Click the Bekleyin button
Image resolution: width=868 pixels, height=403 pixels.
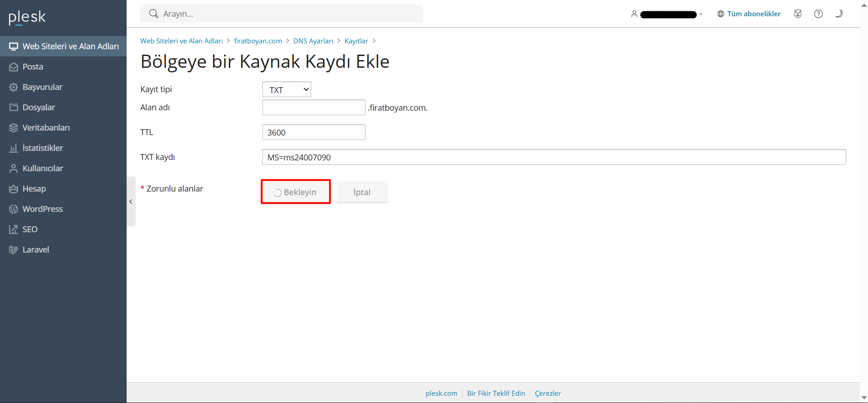pos(296,192)
